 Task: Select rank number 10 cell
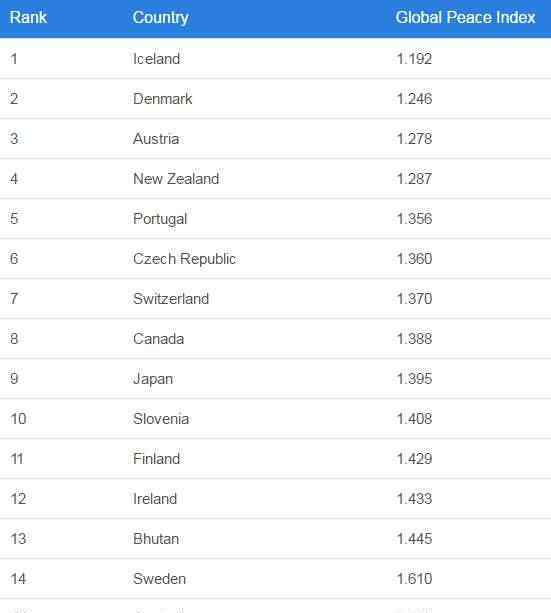(18, 419)
